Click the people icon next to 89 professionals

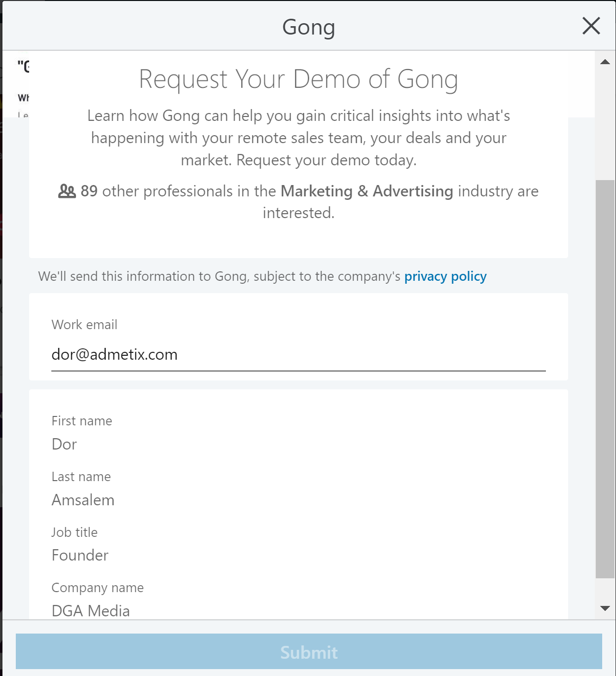click(x=67, y=191)
